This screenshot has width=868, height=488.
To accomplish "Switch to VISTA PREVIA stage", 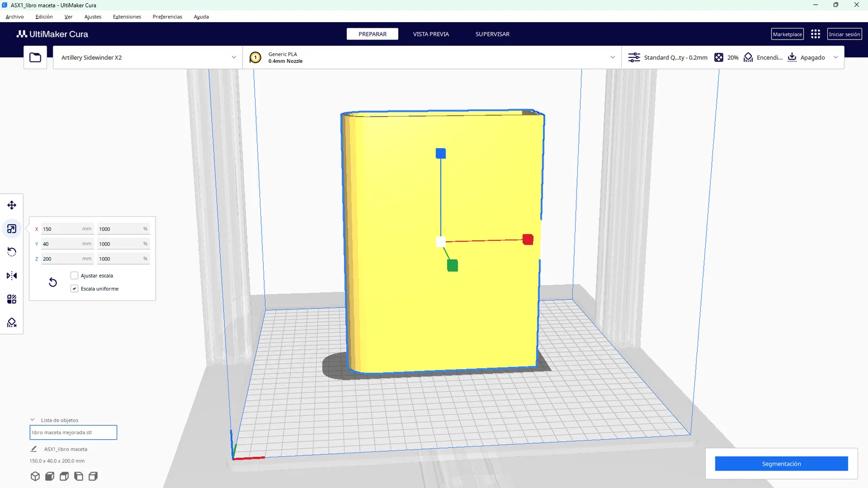I will (x=431, y=34).
